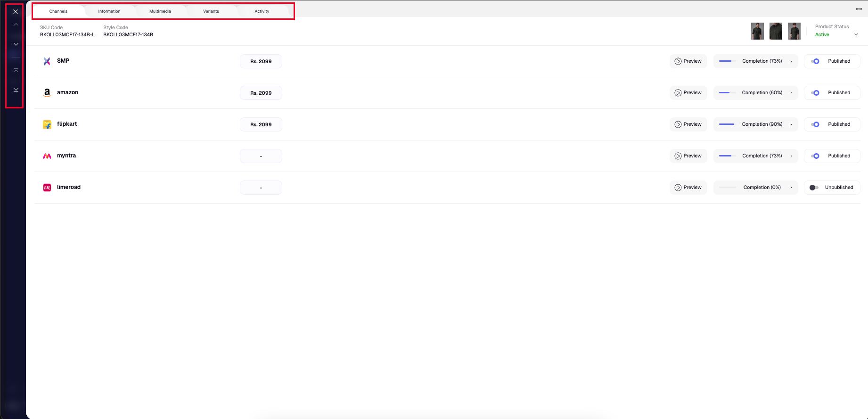Viewport: 868px width, 419px height.
Task: Click the Amazon channel logo
Action: click(x=47, y=93)
